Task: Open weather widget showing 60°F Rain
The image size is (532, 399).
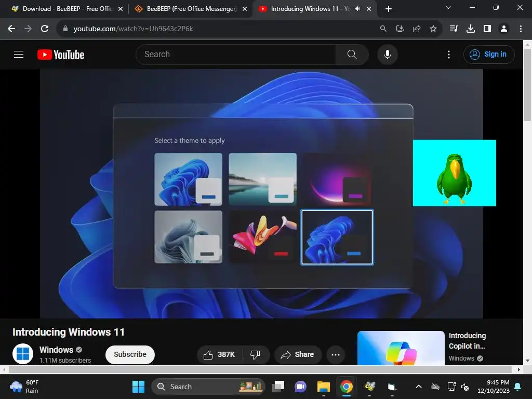Action: tap(24, 387)
